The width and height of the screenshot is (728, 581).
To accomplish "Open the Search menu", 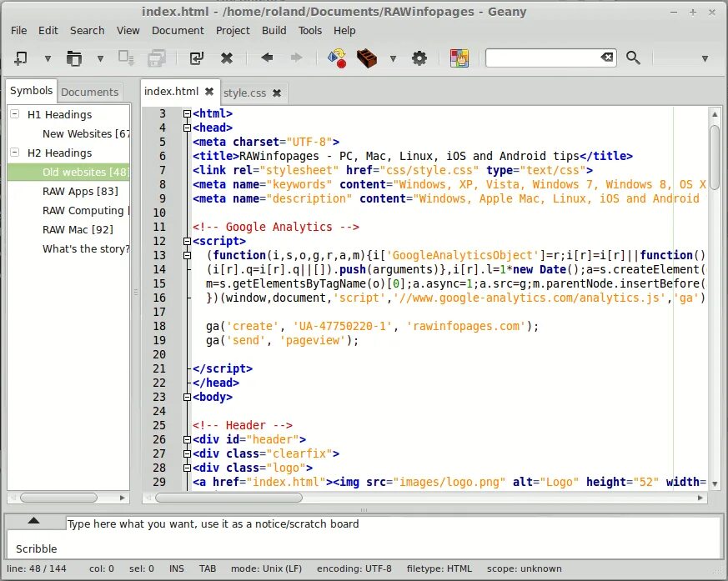I will [x=87, y=31].
